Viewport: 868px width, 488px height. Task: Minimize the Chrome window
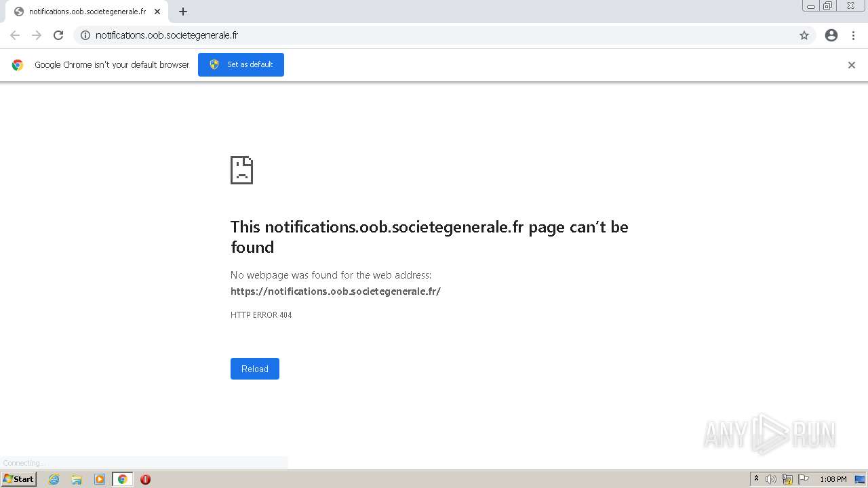click(x=811, y=6)
